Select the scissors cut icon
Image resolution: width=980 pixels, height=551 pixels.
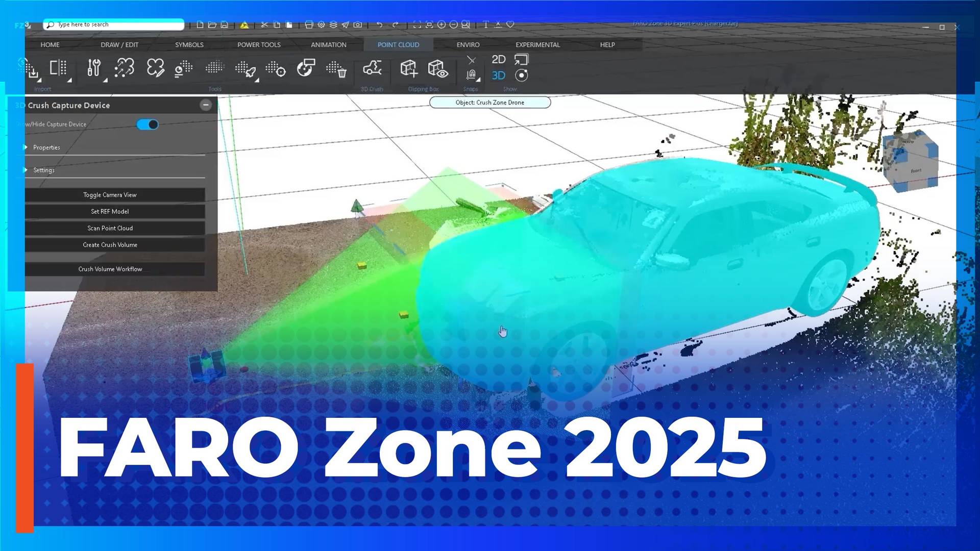click(264, 24)
